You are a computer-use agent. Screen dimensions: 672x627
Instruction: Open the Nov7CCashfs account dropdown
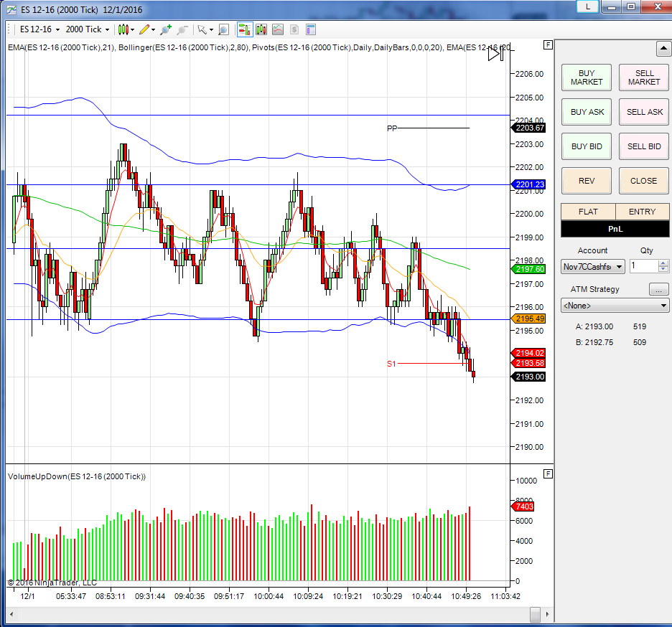(x=592, y=267)
